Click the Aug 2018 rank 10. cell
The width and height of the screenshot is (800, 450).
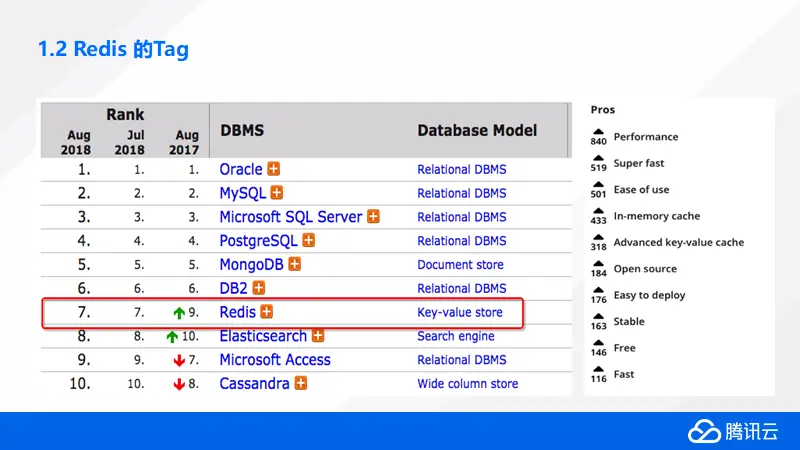[x=80, y=383]
